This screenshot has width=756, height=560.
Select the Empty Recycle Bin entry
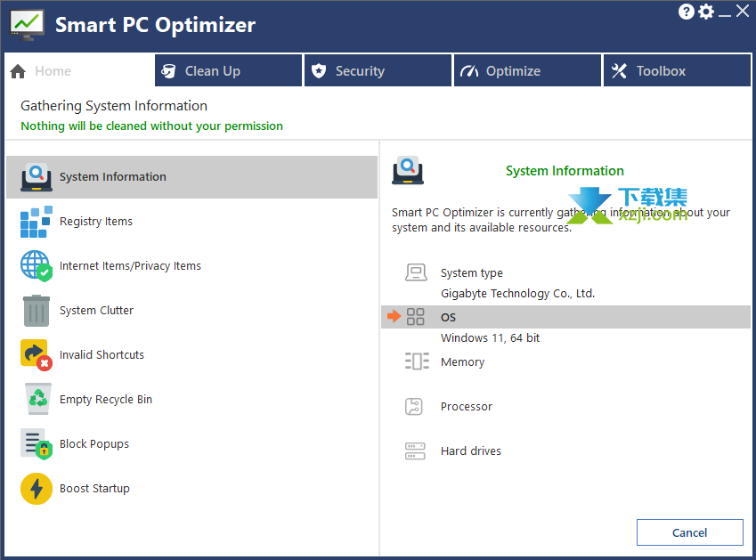tap(191, 400)
